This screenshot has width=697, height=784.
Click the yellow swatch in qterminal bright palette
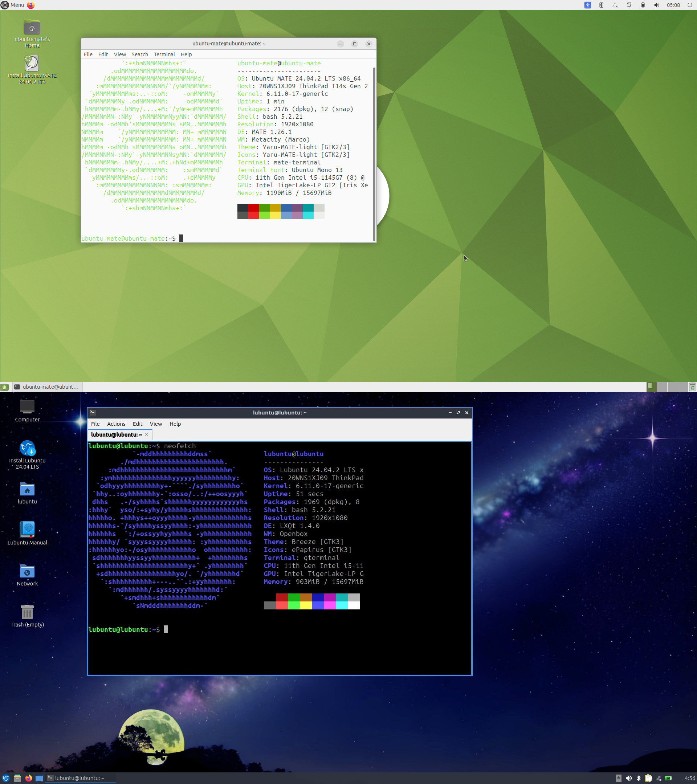tap(306, 605)
